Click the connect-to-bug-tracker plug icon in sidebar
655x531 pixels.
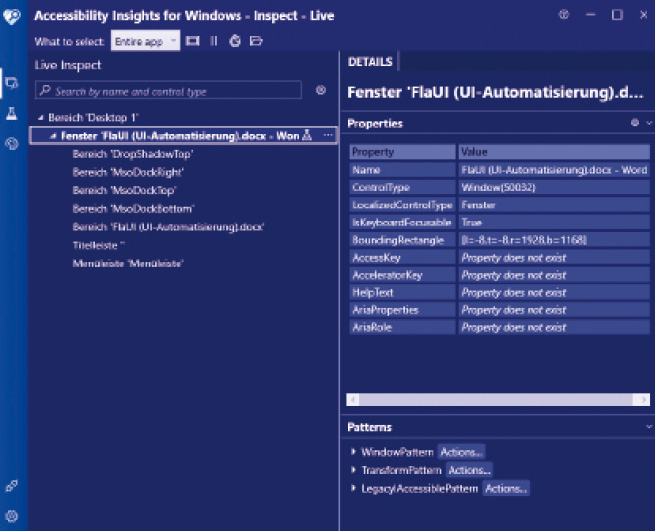coord(12,486)
